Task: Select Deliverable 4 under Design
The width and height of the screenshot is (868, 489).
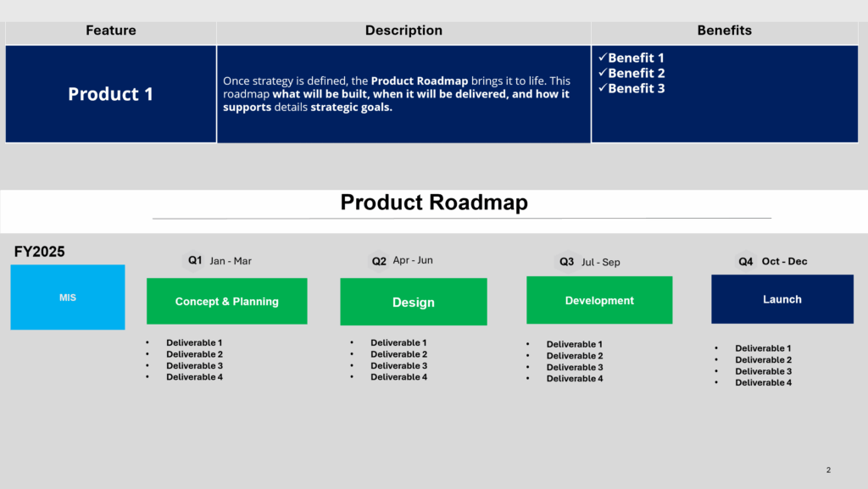Action: pos(398,377)
